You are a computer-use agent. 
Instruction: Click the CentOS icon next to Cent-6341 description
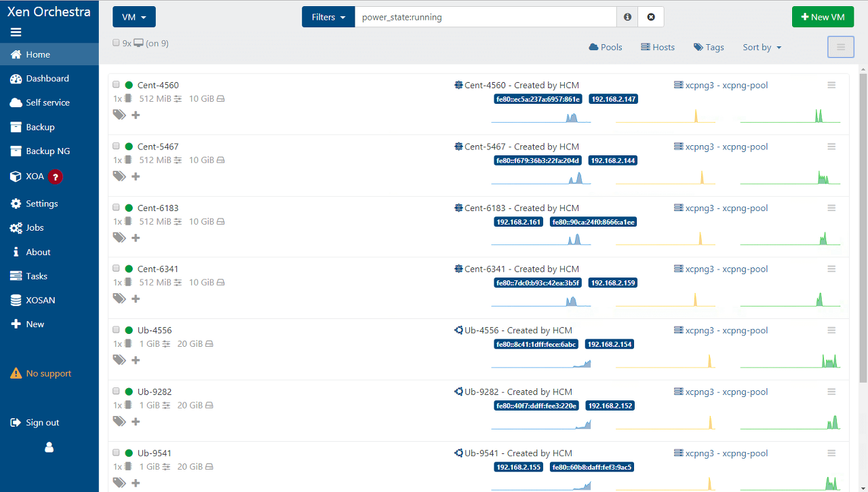click(x=458, y=269)
